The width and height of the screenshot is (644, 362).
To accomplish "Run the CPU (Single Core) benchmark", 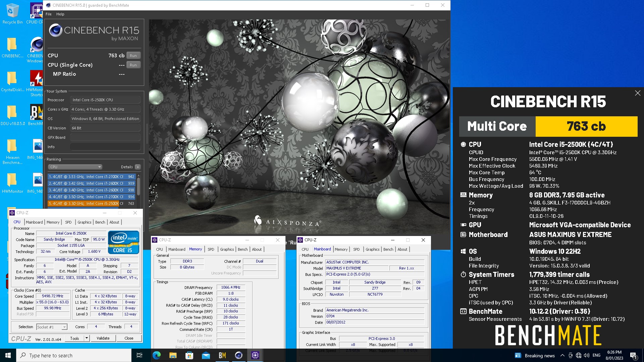I will [133, 65].
